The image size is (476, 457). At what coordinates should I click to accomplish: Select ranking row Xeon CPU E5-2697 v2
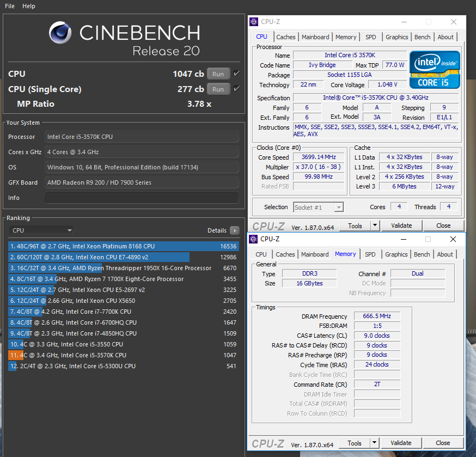pyautogui.click(x=124, y=290)
